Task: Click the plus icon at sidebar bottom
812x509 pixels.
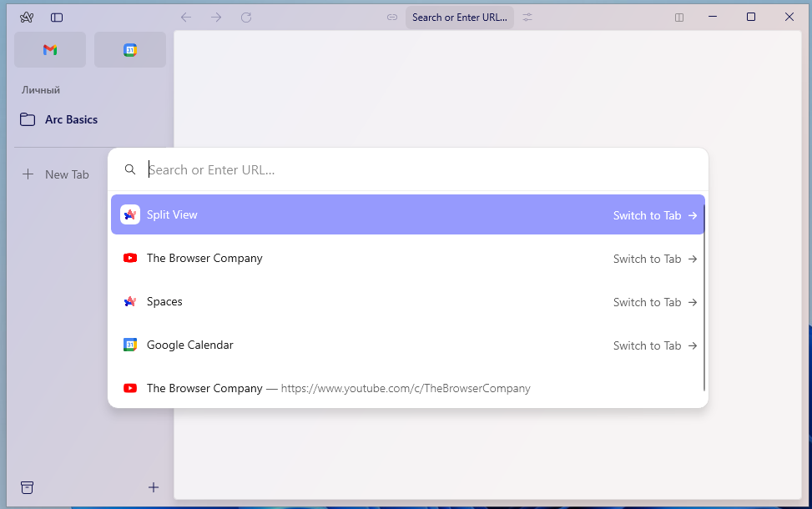Action: tap(154, 487)
